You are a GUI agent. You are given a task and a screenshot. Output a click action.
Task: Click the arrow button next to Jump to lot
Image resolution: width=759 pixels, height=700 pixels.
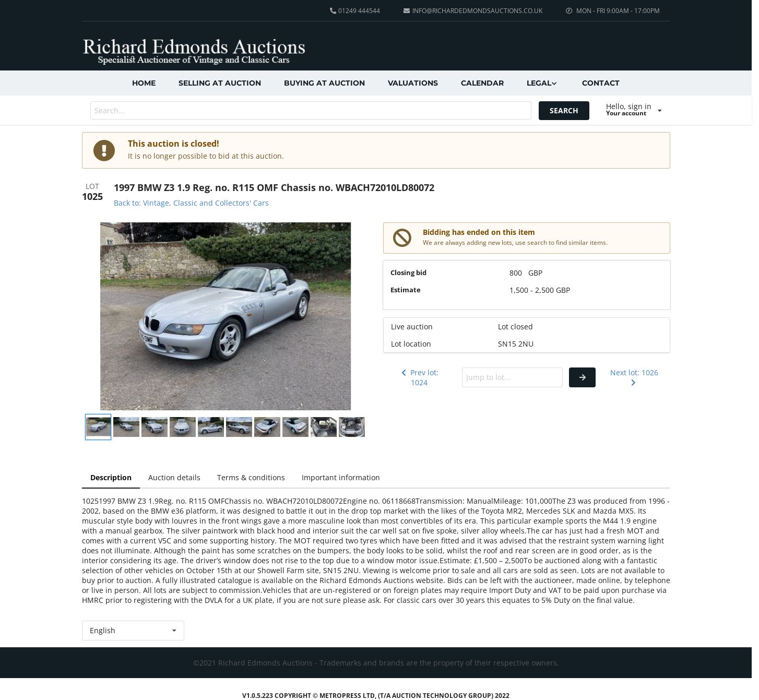[x=582, y=377]
